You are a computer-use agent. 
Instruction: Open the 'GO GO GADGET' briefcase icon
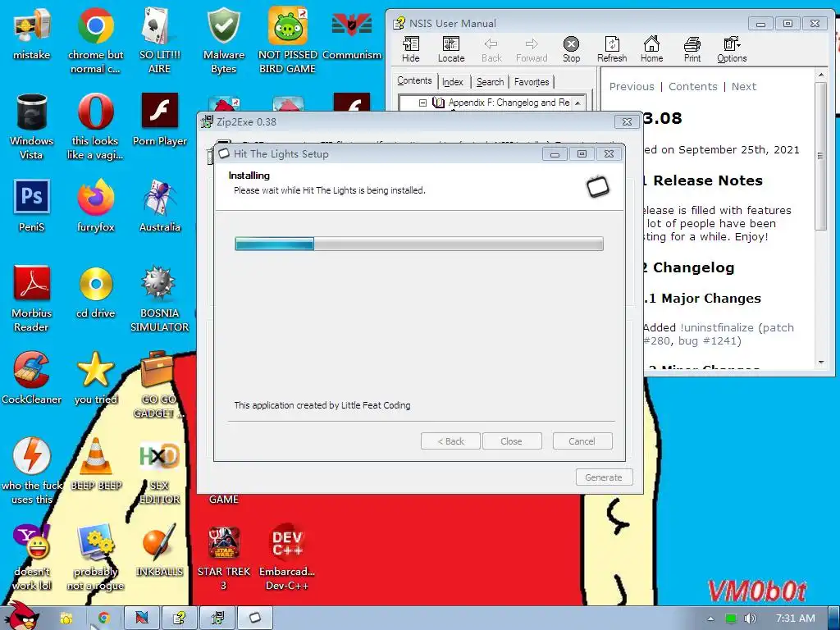tap(159, 385)
